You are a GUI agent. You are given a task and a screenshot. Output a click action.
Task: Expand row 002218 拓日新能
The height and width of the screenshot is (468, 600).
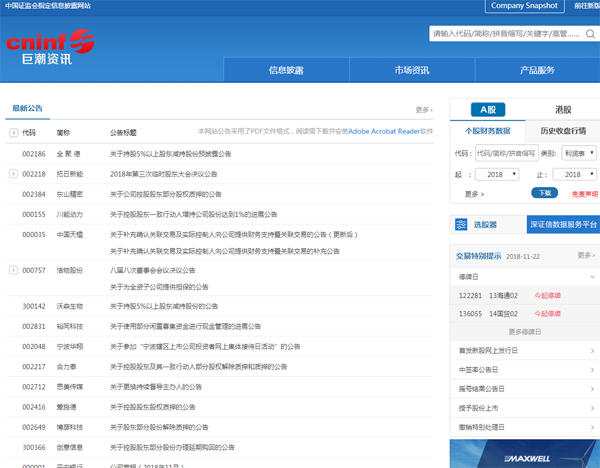click(x=13, y=174)
